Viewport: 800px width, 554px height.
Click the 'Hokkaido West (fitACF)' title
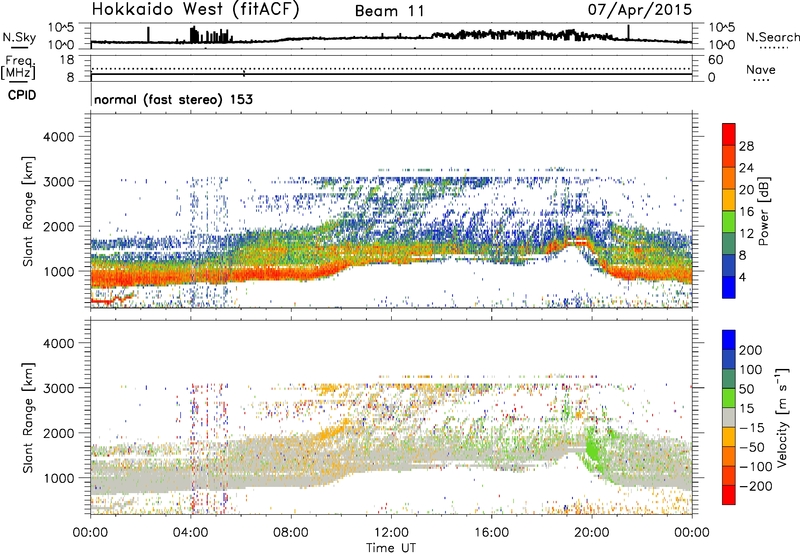tap(195, 10)
